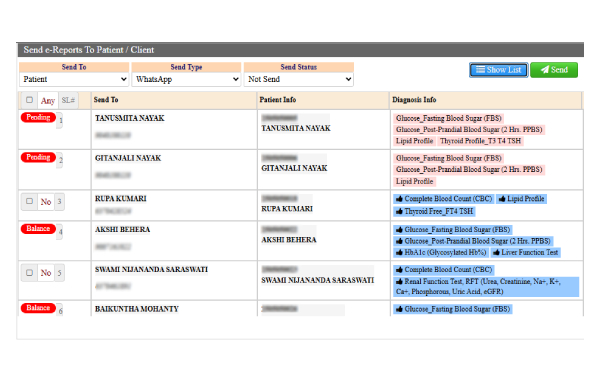Click thumbs-up icon on BAIKUNTHA MOHANTY's Fasting Blood Sugar

399,309
